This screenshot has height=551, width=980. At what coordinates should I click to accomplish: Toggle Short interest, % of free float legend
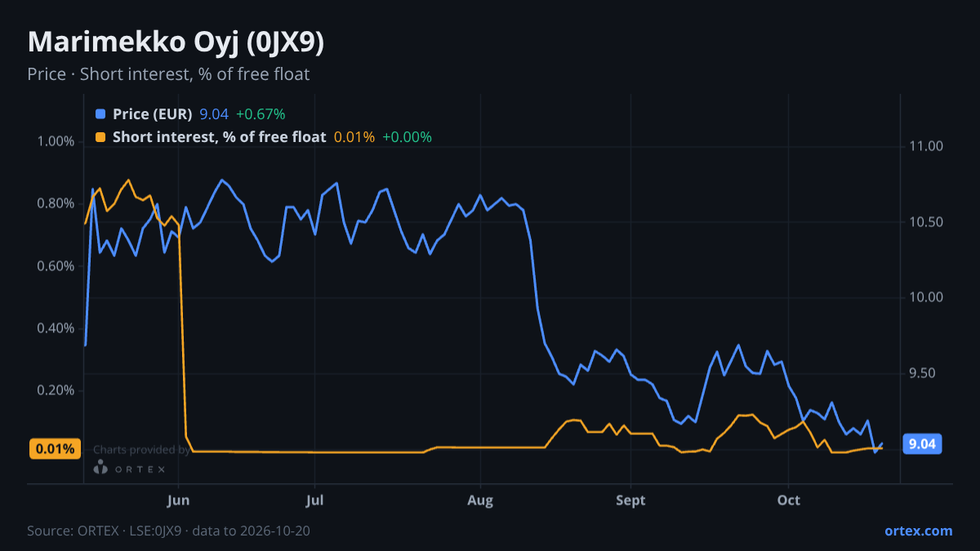point(219,137)
